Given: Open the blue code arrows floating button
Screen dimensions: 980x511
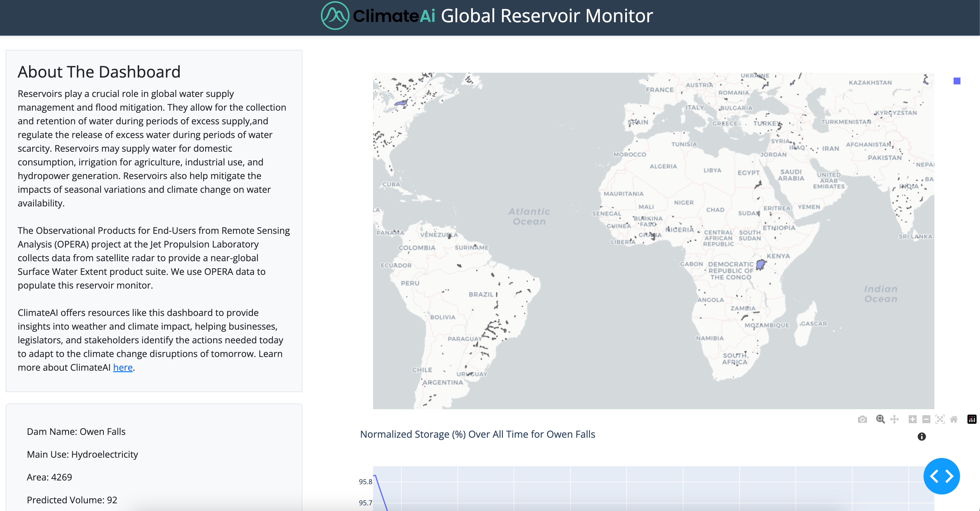Looking at the screenshot, I should tap(941, 476).
